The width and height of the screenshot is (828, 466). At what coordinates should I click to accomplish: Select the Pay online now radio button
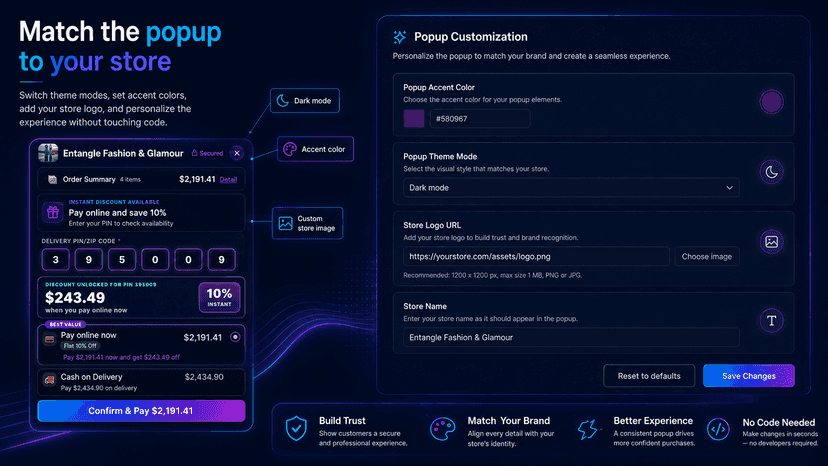[236, 337]
